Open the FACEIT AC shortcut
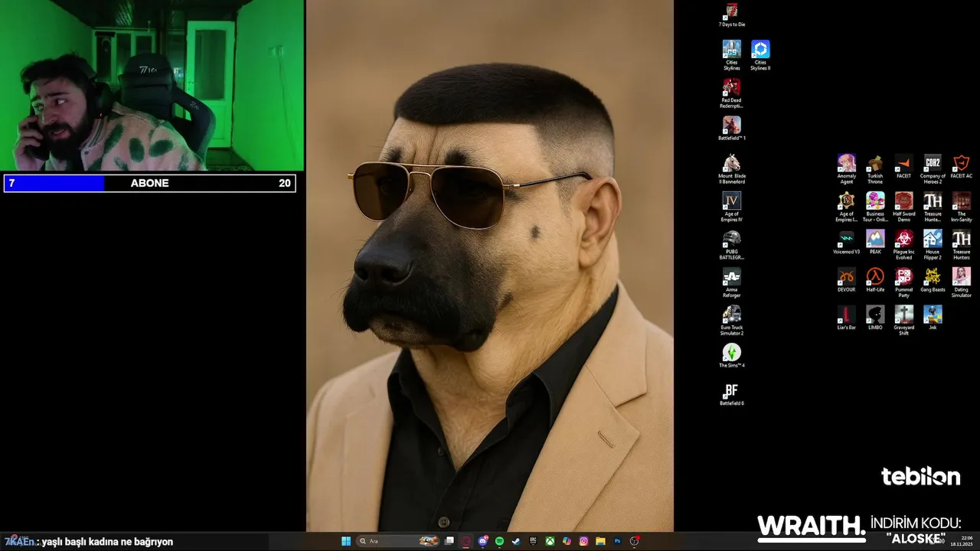 pyautogui.click(x=962, y=166)
